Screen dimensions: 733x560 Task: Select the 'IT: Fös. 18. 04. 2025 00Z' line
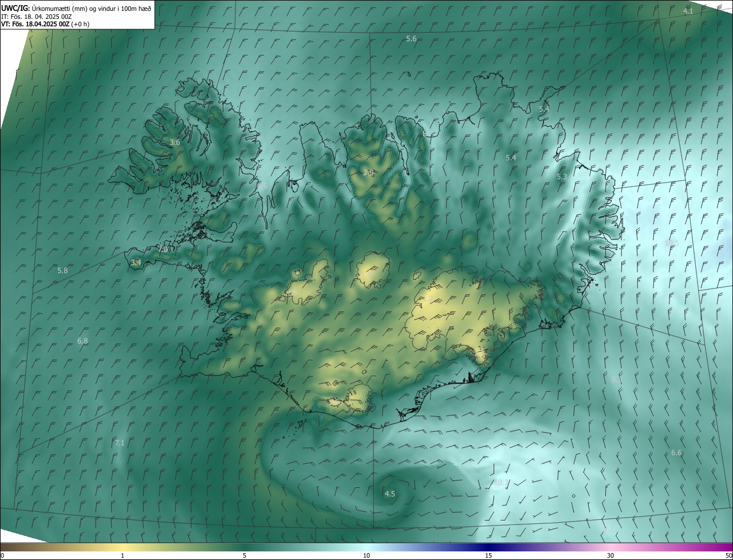[x=36, y=17]
